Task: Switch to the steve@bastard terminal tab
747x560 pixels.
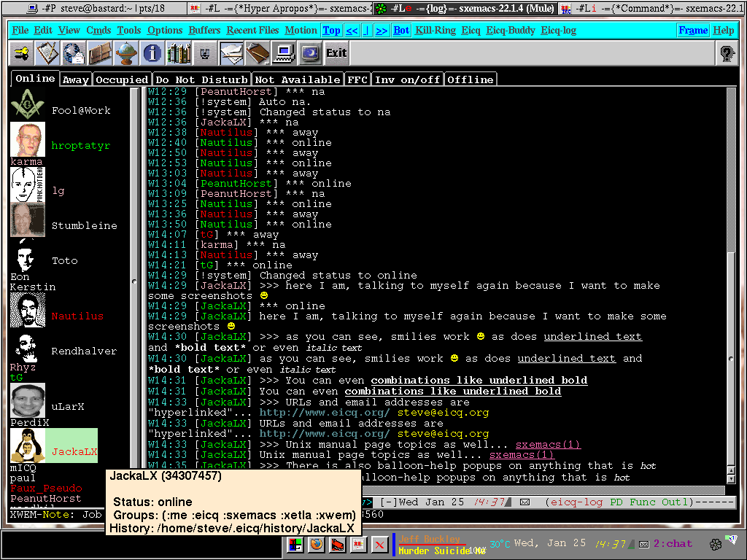Action: [96, 7]
